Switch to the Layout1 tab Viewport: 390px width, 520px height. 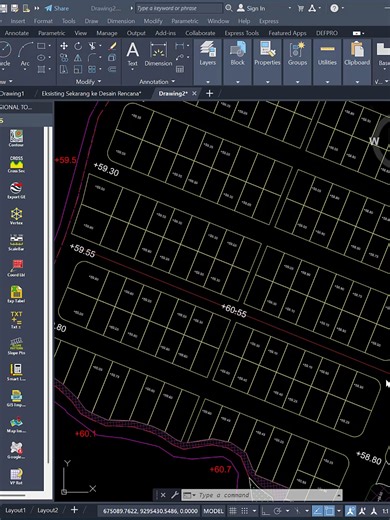(15, 510)
